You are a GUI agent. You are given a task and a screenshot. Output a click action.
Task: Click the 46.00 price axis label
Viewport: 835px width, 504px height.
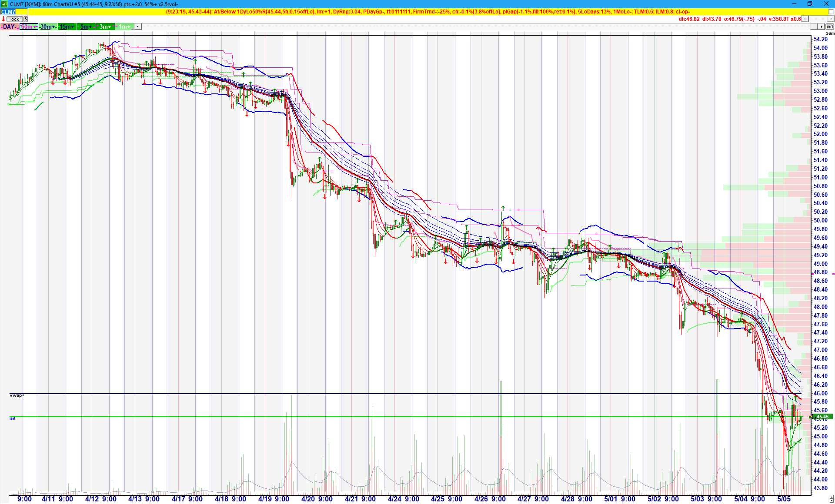[821, 393]
